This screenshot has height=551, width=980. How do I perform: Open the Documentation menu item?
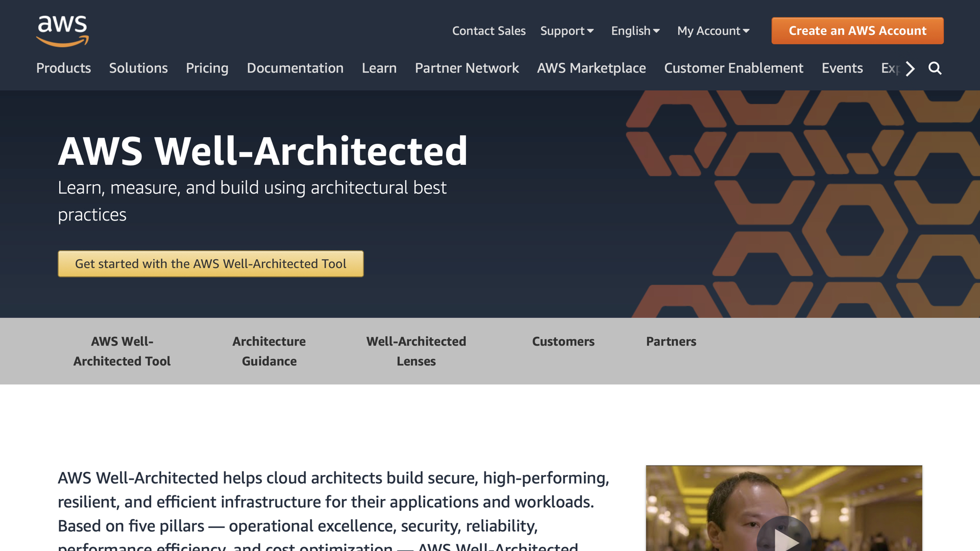point(295,68)
